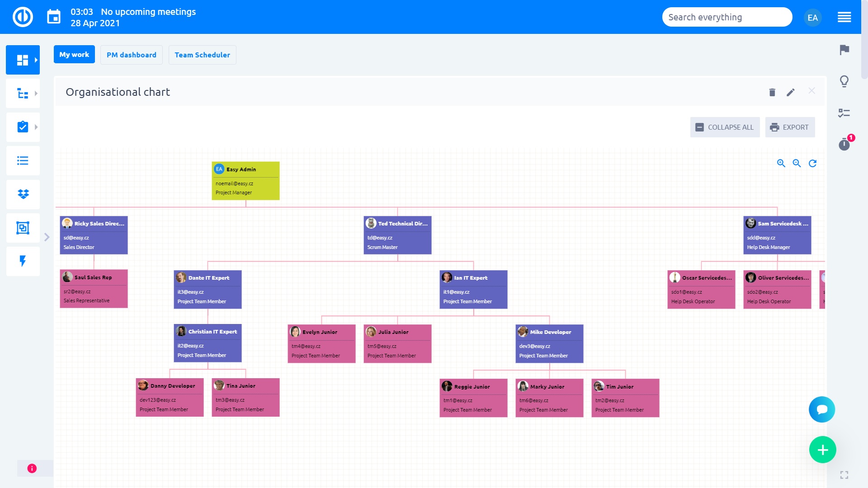Click the zoom in magnifier icon
868x488 pixels.
(x=781, y=163)
